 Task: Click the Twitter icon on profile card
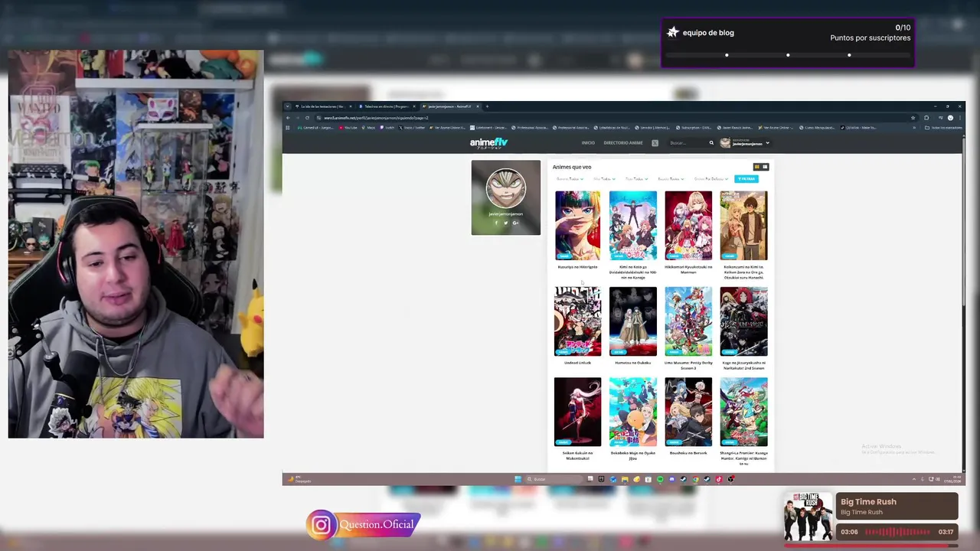click(x=505, y=223)
